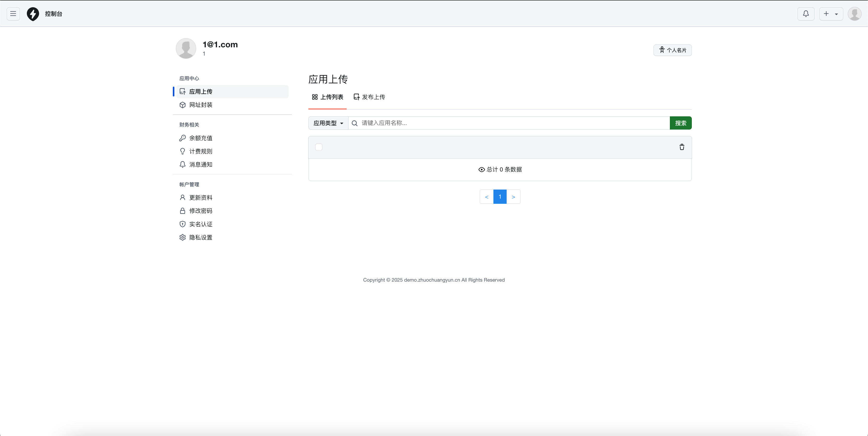Go to 余额充值 in the sidebar
The height and width of the screenshot is (436, 868).
click(200, 138)
